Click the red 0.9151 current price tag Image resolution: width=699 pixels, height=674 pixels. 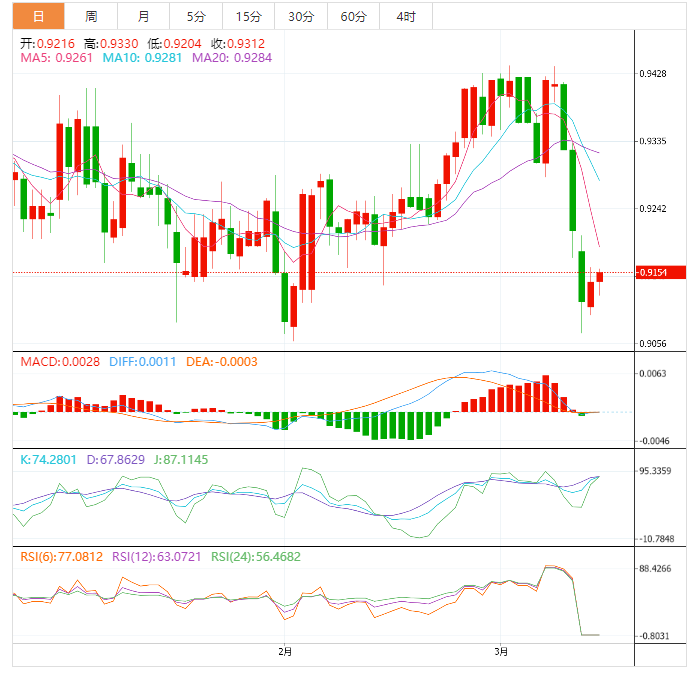(660, 272)
